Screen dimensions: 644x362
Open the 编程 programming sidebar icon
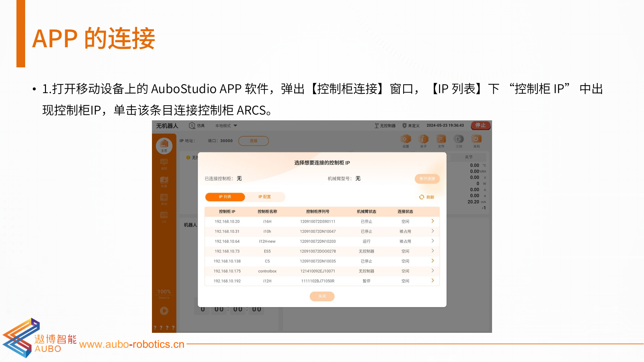(x=164, y=164)
